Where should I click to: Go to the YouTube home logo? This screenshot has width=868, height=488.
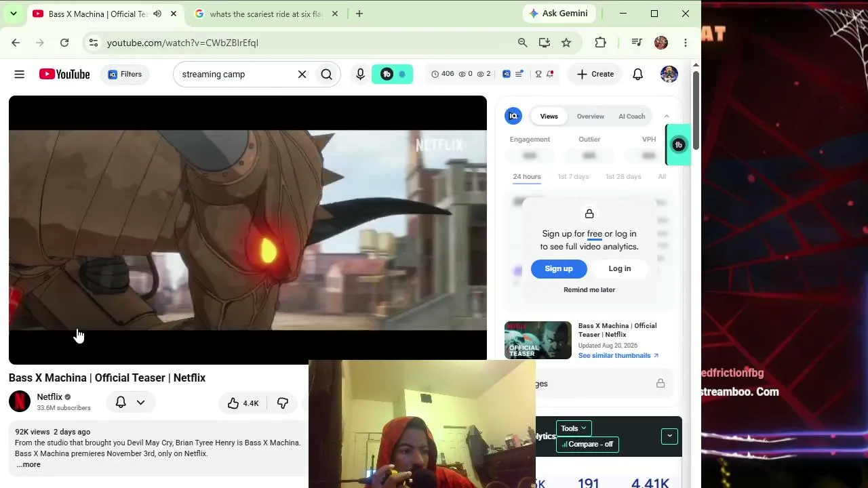click(64, 75)
